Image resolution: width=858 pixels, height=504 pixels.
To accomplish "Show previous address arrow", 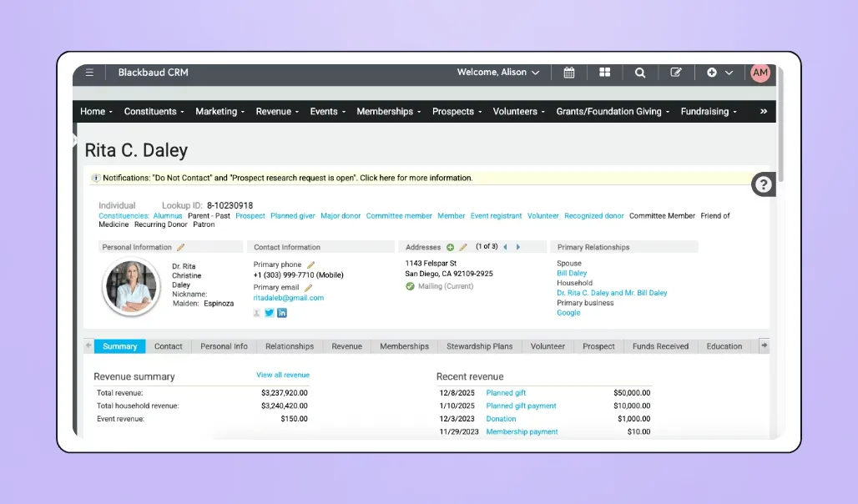I will click(x=505, y=247).
